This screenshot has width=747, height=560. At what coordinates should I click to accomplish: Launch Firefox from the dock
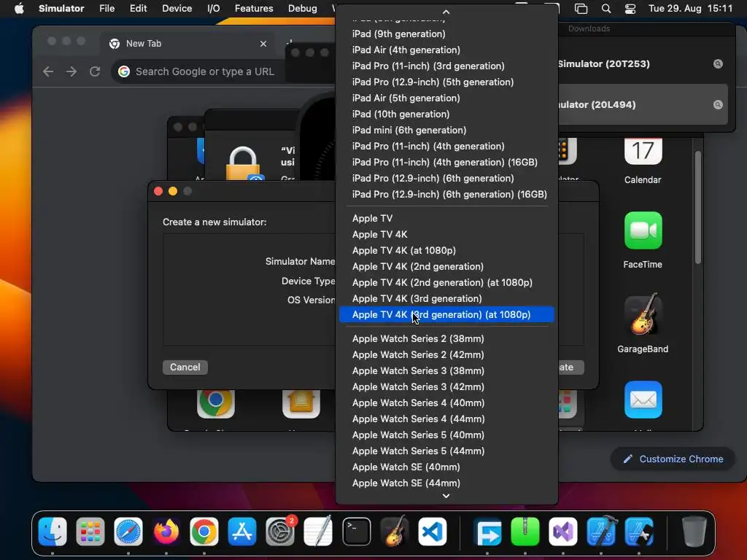click(166, 532)
